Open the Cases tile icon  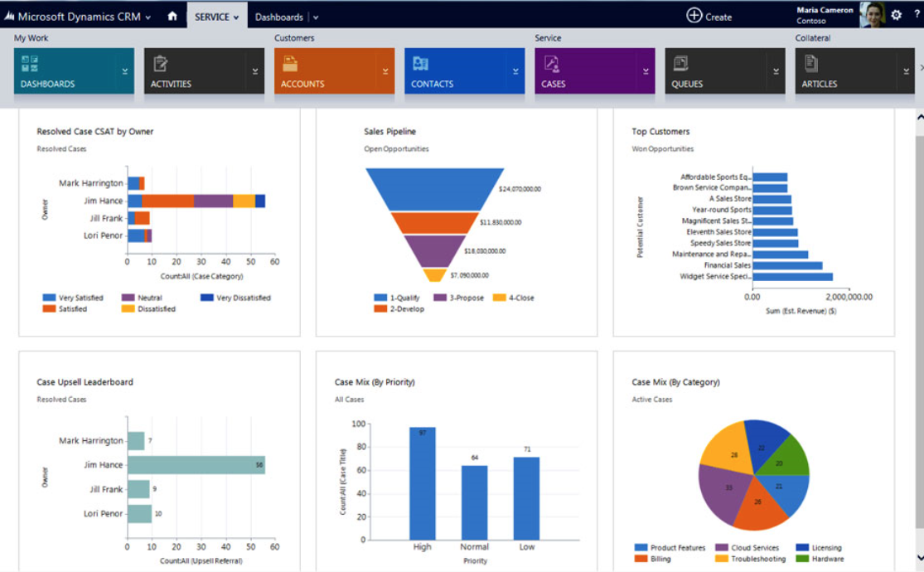pyautogui.click(x=550, y=64)
